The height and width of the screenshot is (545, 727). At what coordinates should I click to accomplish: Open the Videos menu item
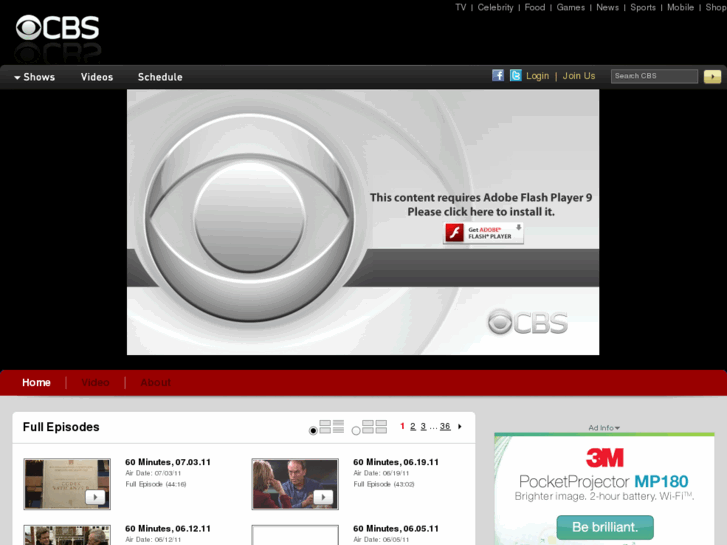click(97, 77)
